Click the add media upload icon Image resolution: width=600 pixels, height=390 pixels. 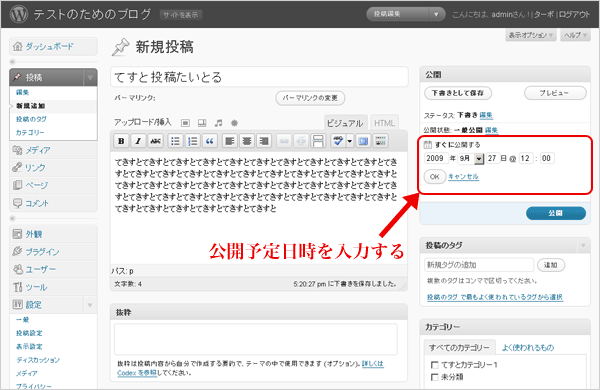click(x=234, y=123)
